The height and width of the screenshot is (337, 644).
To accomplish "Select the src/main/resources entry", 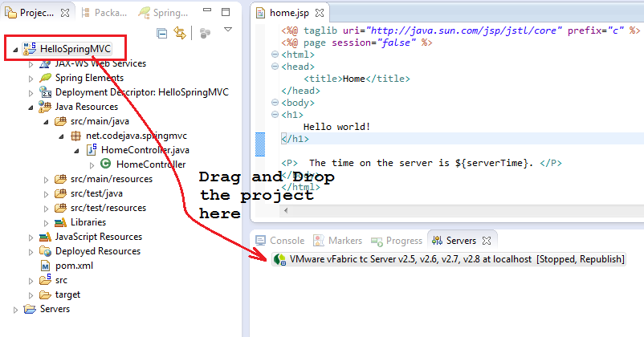I will pyautogui.click(x=112, y=179).
